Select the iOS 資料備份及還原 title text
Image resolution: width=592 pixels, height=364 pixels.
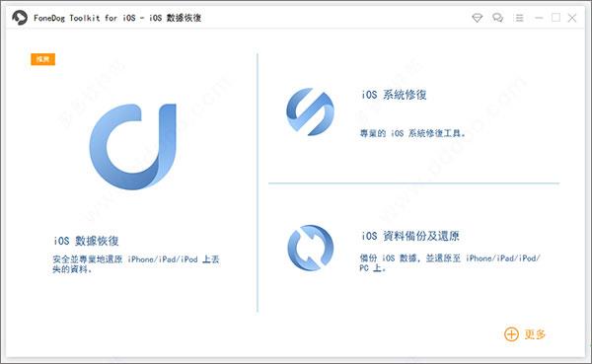tap(410, 236)
